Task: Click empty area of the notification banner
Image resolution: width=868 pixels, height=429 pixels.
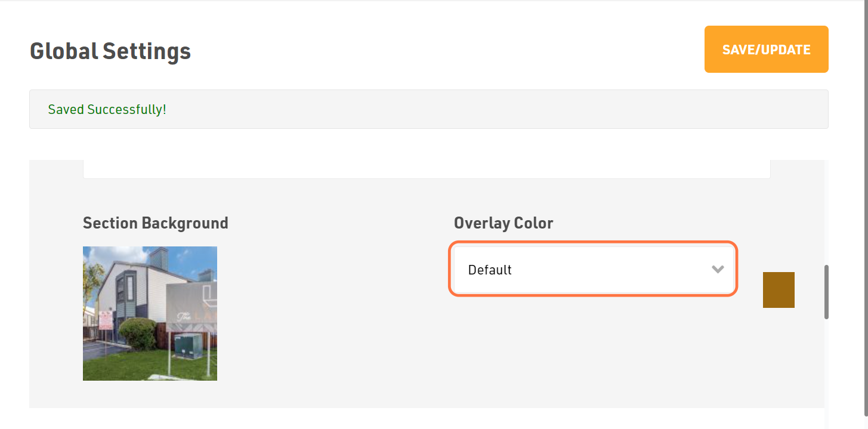Action: 495,109
